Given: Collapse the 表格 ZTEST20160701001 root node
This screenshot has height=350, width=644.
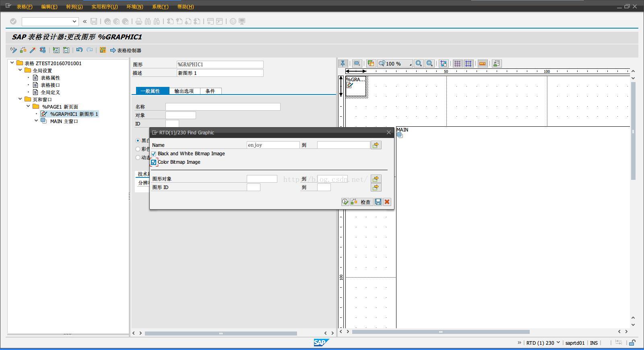Looking at the screenshot, I should (12, 63).
